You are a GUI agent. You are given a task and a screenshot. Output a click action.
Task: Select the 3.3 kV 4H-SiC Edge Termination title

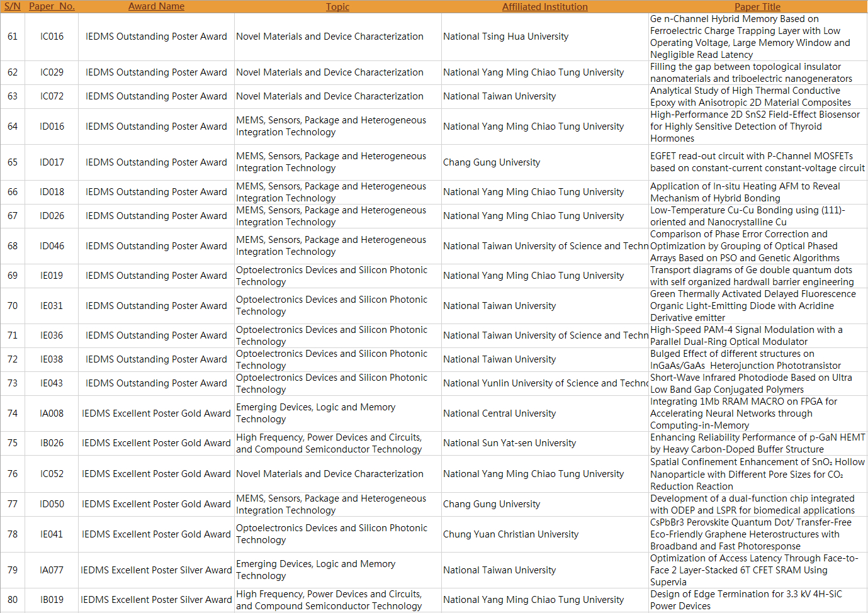758,600
